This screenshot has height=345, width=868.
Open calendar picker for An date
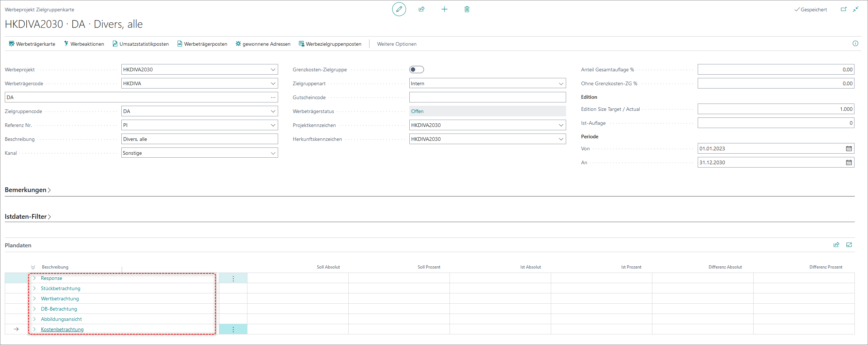849,162
